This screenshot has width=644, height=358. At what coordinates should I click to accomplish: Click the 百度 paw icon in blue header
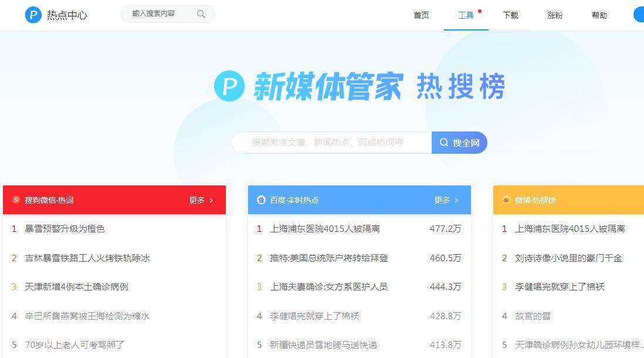(x=261, y=200)
